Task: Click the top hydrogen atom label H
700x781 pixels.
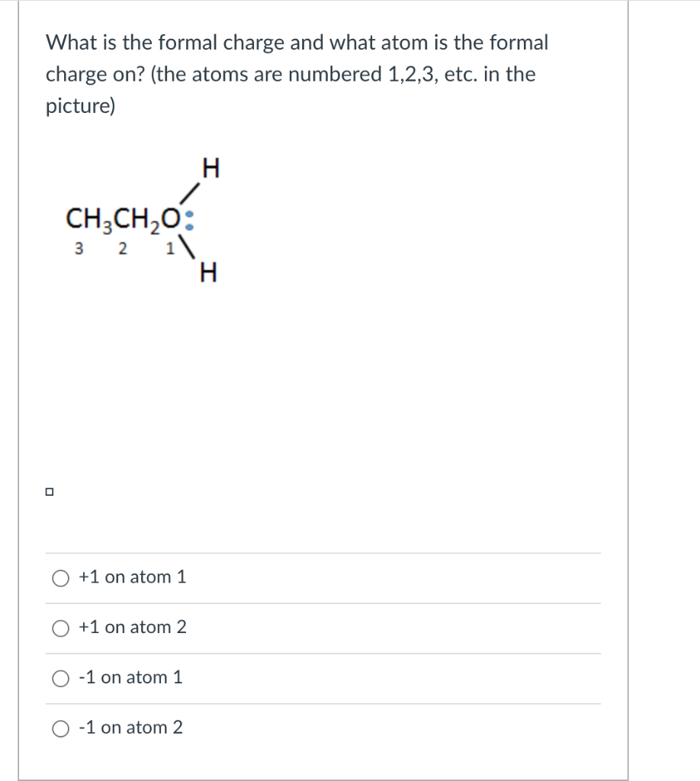Action: pyautogui.click(x=209, y=168)
